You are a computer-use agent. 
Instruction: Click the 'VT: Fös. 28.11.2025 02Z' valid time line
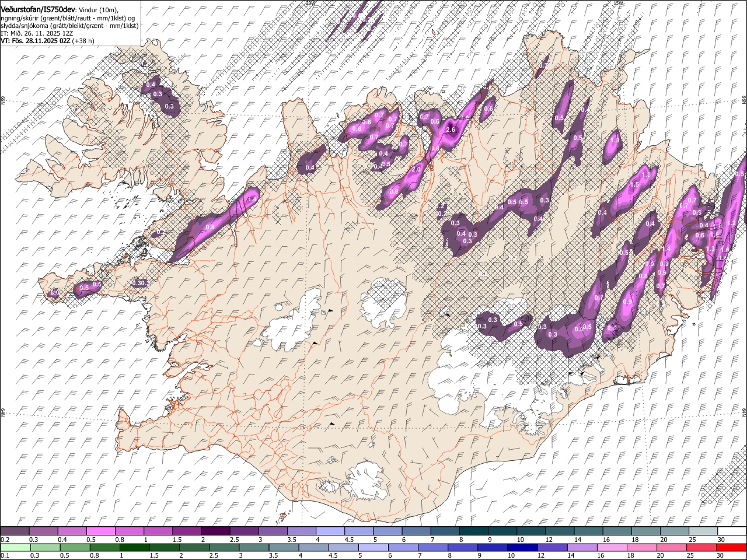click(x=36, y=41)
